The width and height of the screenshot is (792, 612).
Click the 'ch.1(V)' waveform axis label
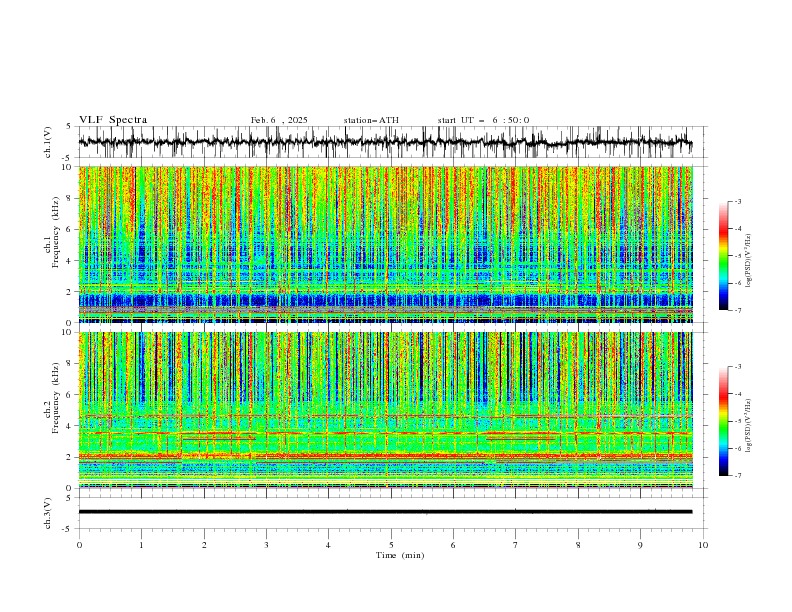[x=48, y=142]
